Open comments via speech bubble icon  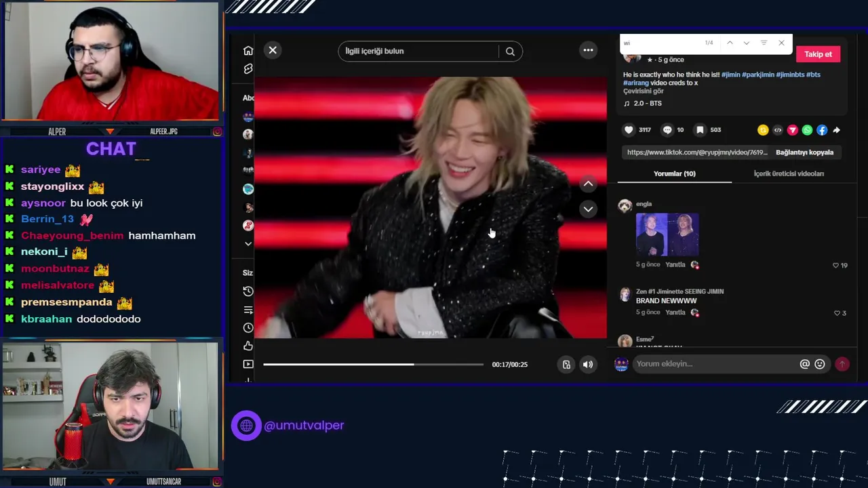coord(667,130)
